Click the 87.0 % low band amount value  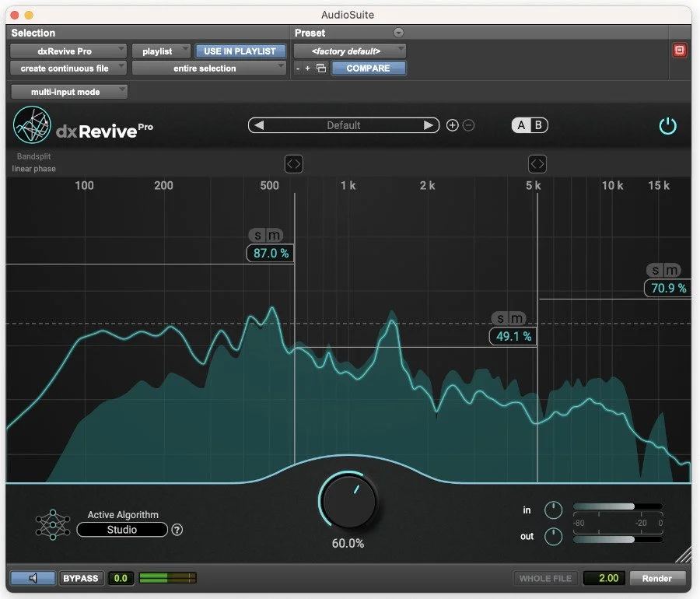[x=271, y=253]
